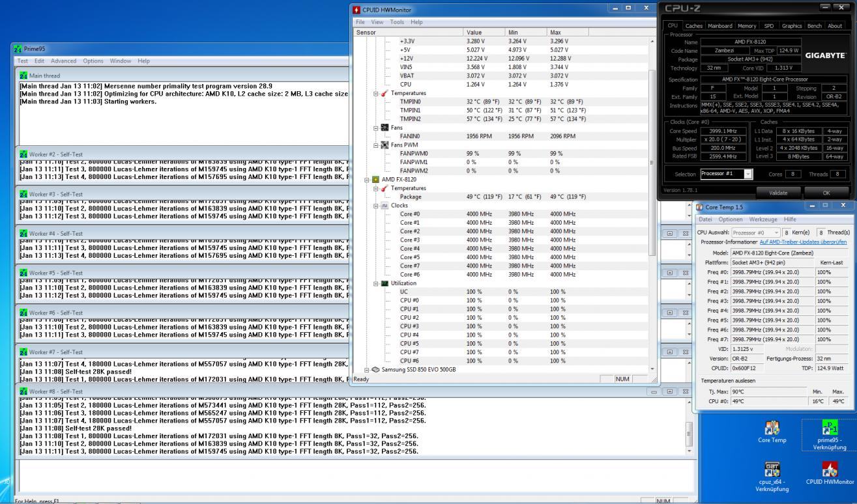The image size is (857, 504).
Task: Select the VBAT voltage row
Action: click(x=500, y=76)
